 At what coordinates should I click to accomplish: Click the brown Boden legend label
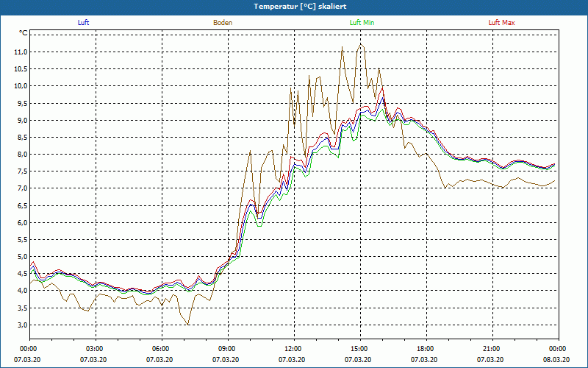click(x=223, y=23)
